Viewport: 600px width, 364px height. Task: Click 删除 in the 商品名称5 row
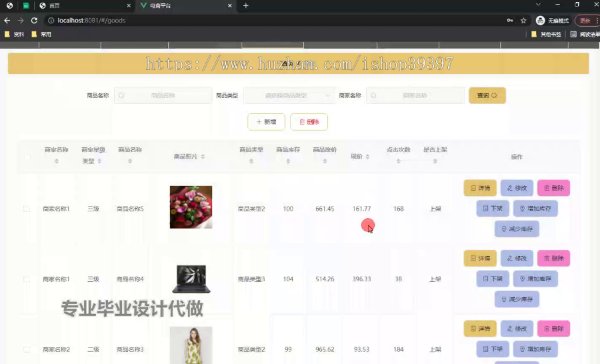554,188
